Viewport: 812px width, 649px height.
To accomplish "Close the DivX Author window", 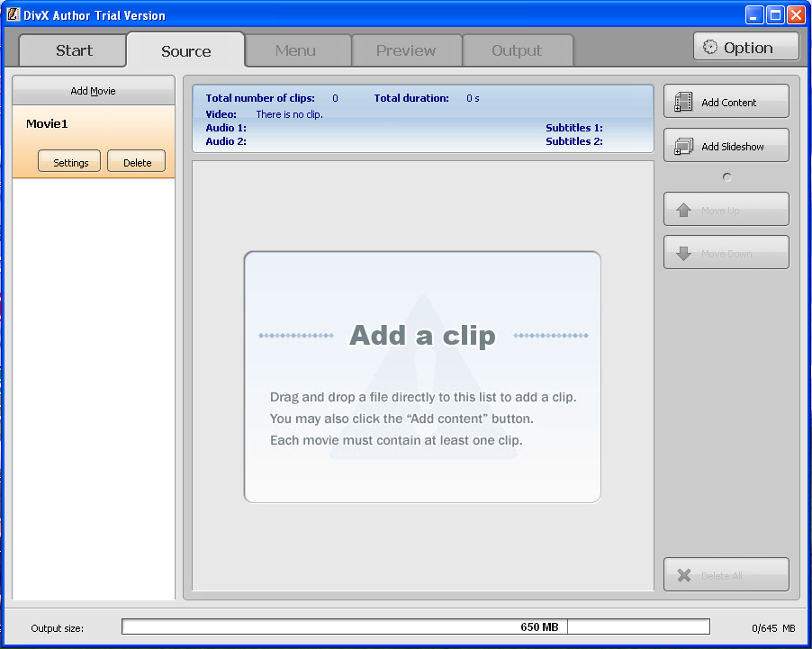I will click(x=796, y=14).
